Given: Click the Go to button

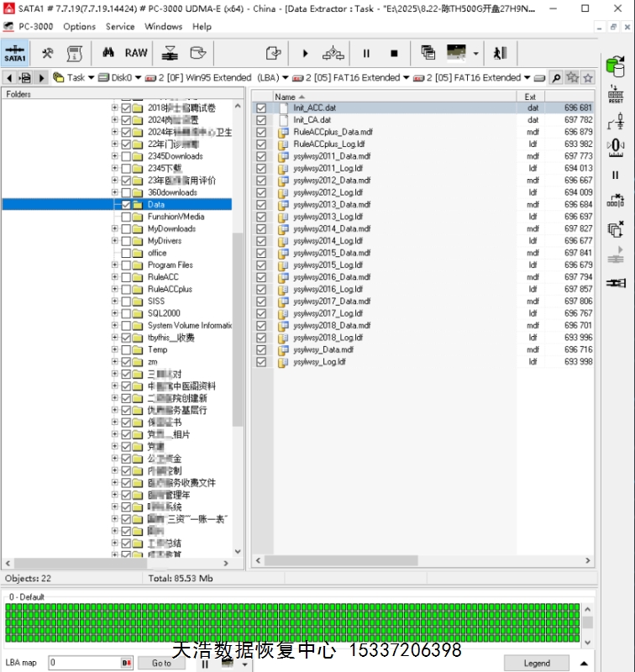Looking at the screenshot, I should [161, 663].
